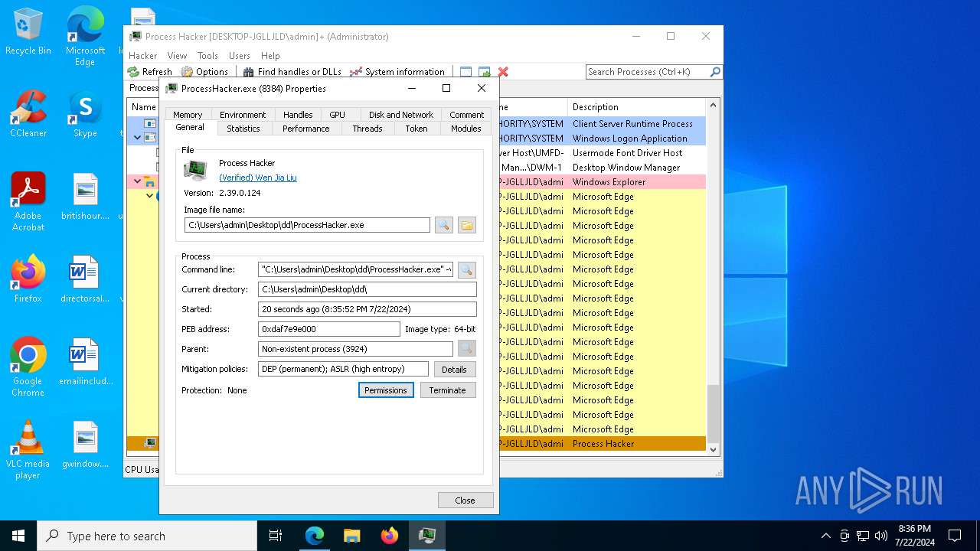Click the Refresh toolbar button
The image size is (980, 551).
(x=150, y=71)
